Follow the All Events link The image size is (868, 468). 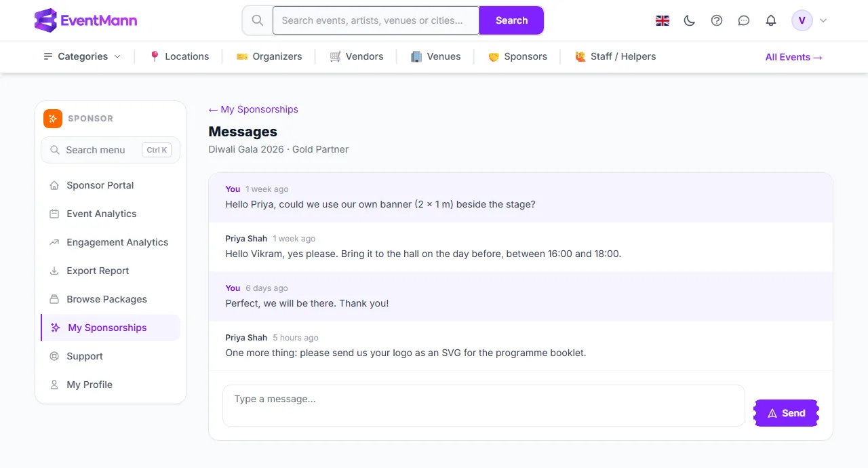[794, 57]
